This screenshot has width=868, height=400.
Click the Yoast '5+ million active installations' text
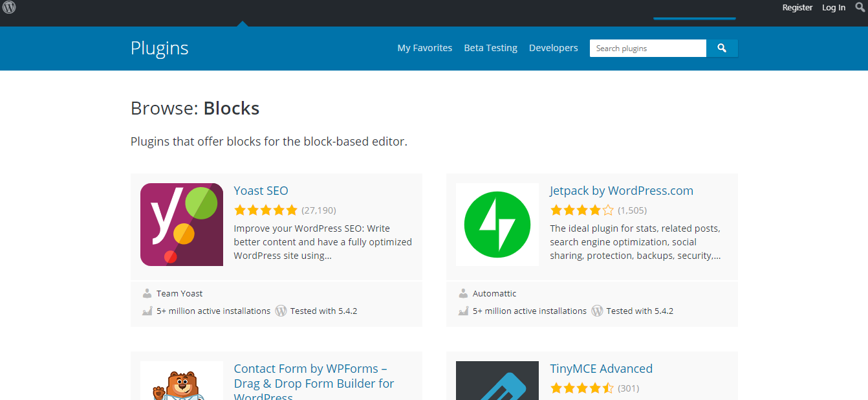tap(213, 311)
